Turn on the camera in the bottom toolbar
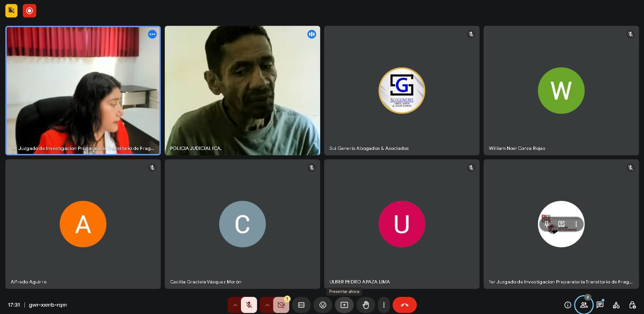644x314 pixels. [281, 305]
